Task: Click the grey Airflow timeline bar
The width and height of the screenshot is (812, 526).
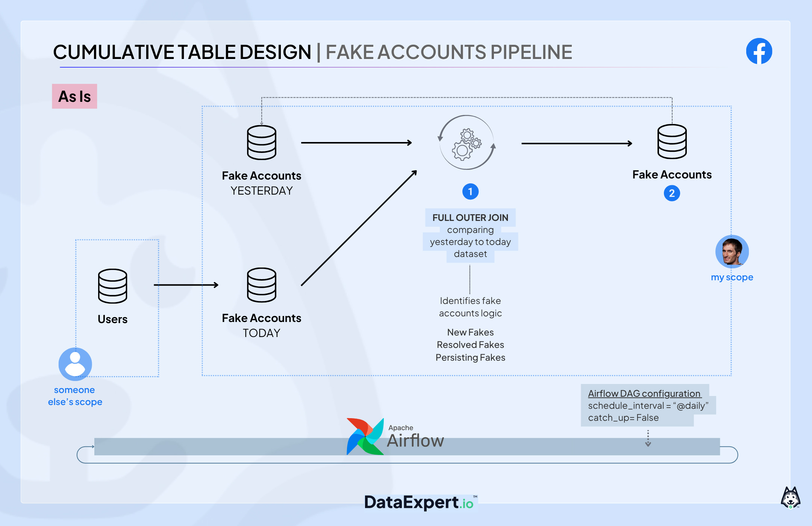Action: click(226, 447)
